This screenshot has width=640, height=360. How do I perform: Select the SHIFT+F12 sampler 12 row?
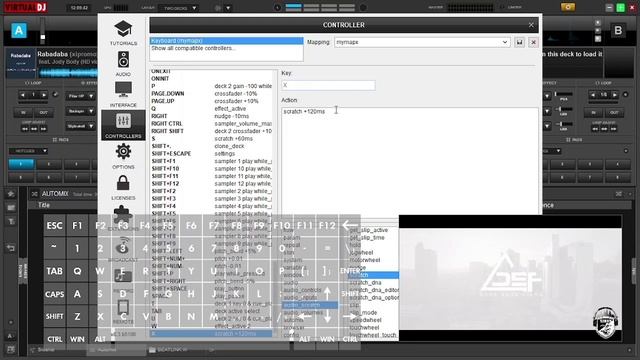pyautogui.click(x=211, y=184)
